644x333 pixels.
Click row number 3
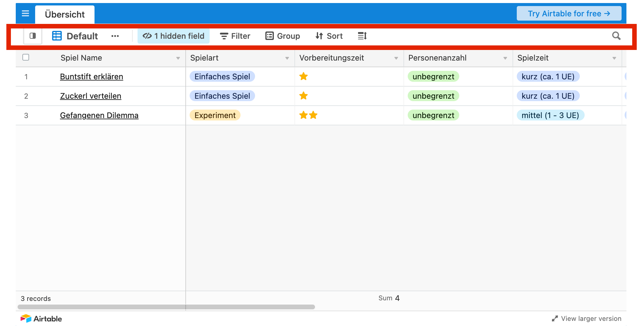26,116
